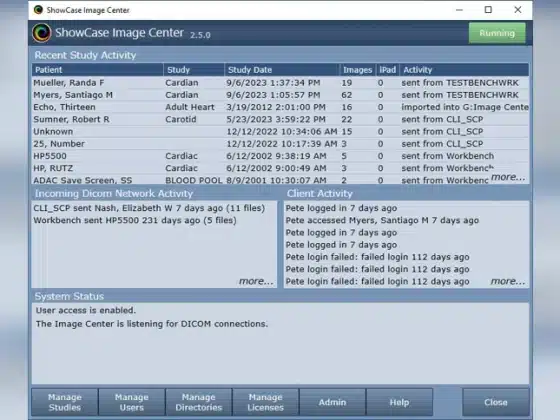Select patient row Mueller, Randa F
560x420 pixels.
[280, 83]
